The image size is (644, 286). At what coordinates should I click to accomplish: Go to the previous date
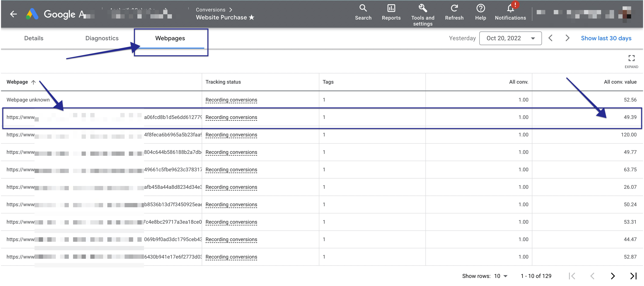tap(550, 38)
